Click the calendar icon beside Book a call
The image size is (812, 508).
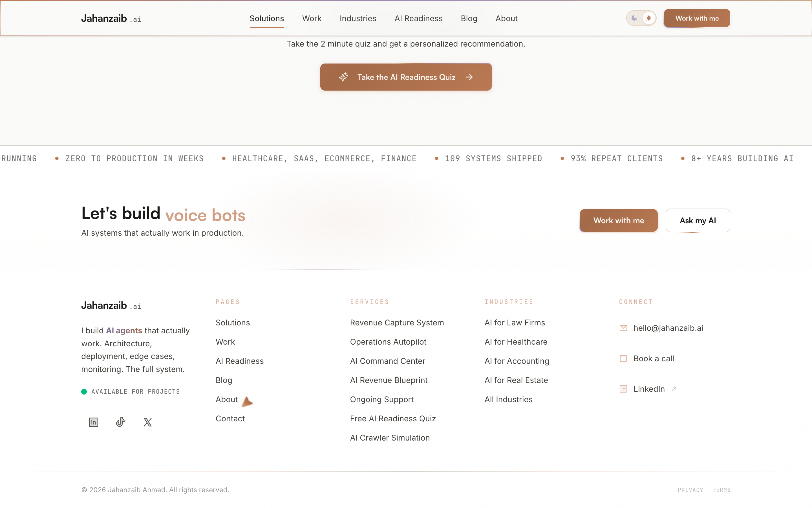click(x=623, y=358)
